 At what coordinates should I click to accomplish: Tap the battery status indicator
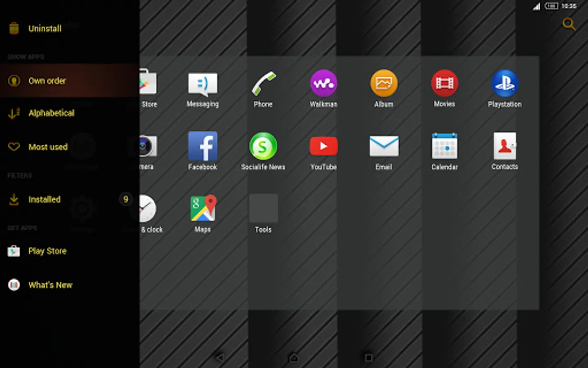click(x=551, y=6)
